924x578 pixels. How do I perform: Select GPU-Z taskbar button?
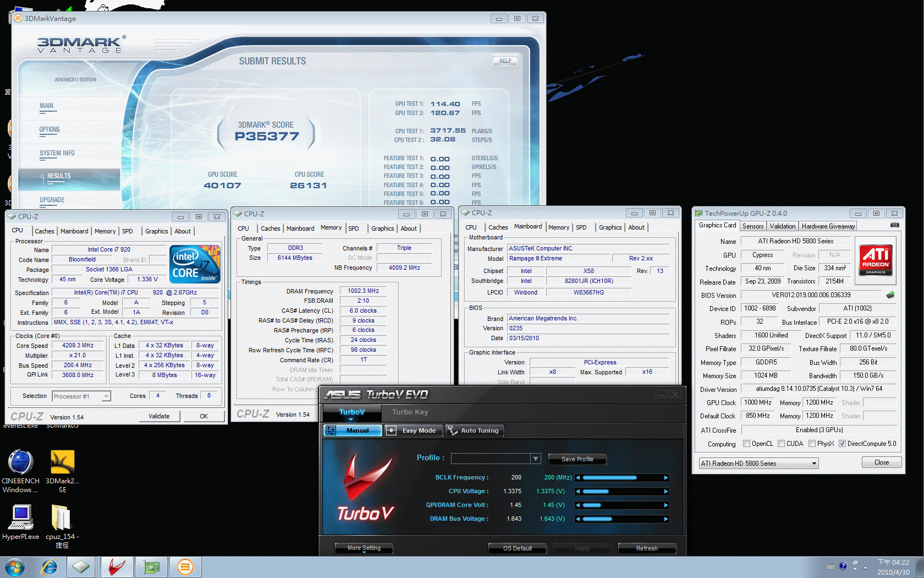click(x=151, y=567)
